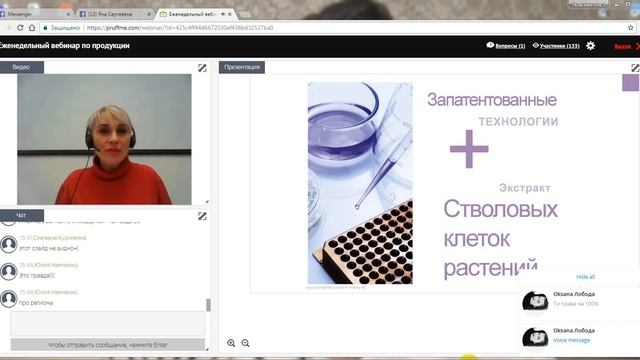
Task: Click the send hint bar 'нажмите Enter'
Action: (108, 344)
